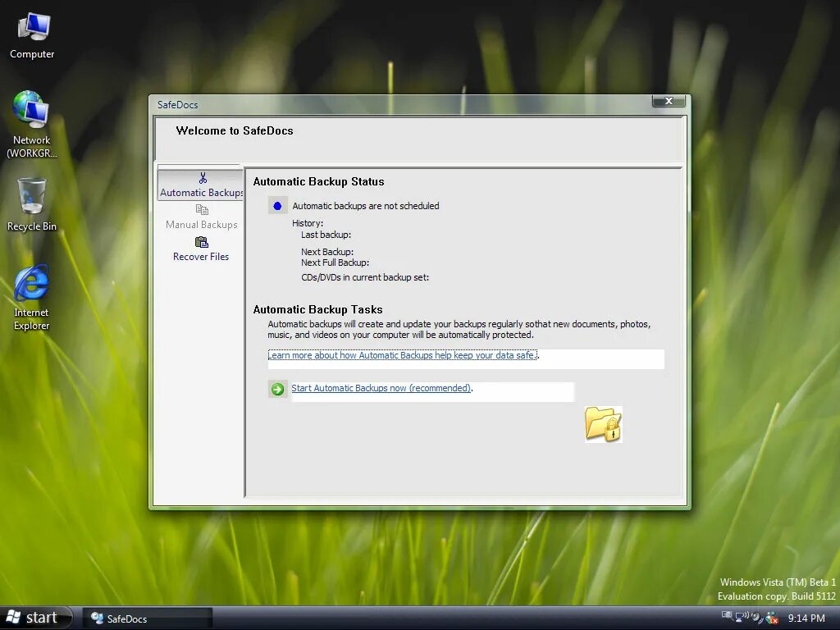Click Start Automatic Backups now link
The image size is (840, 630).
(381, 388)
